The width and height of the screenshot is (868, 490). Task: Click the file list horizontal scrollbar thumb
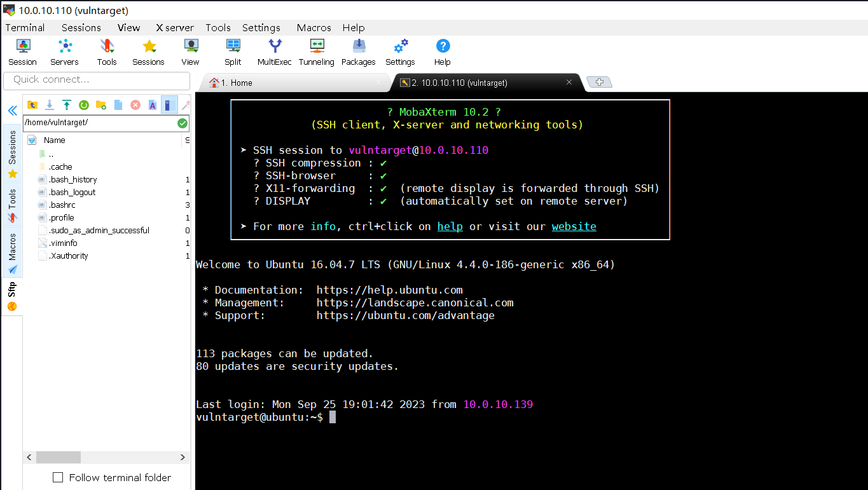click(x=59, y=457)
